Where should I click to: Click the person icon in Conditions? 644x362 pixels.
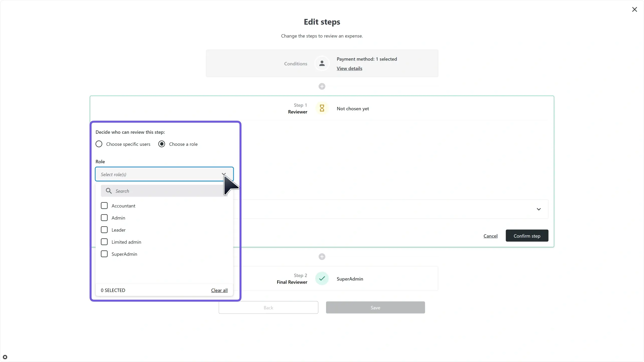click(x=322, y=63)
